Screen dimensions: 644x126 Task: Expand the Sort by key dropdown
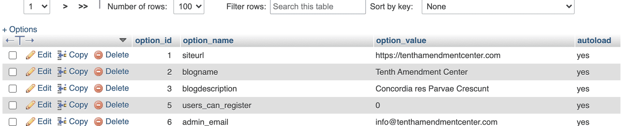coord(498,6)
